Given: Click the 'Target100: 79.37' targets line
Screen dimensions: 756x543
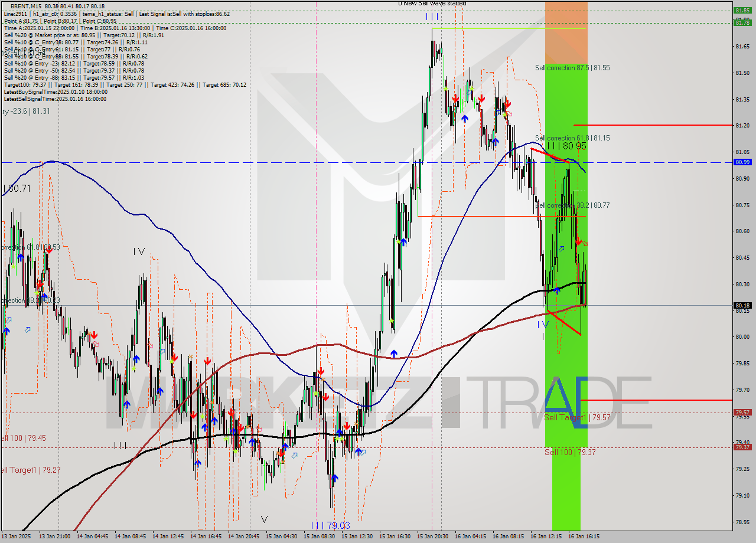Looking at the screenshot, I should coord(125,84).
